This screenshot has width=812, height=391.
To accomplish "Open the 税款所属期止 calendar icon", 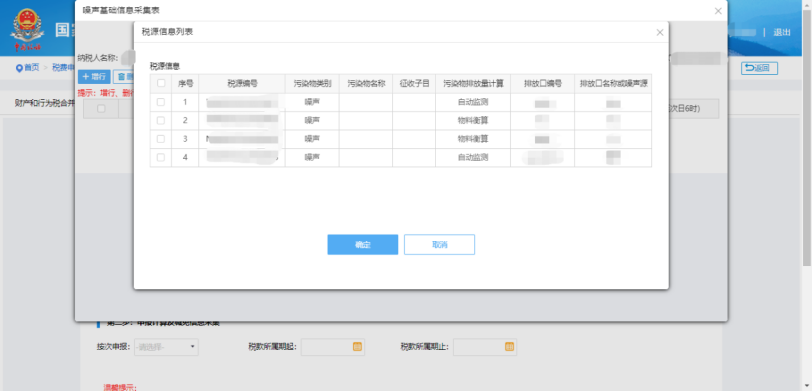I will 509,347.
